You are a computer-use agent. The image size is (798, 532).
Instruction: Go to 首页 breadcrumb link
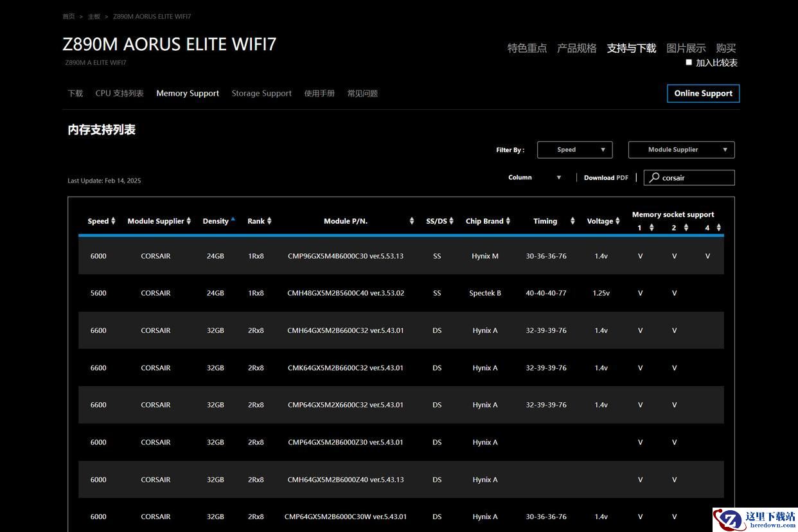[x=69, y=16]
